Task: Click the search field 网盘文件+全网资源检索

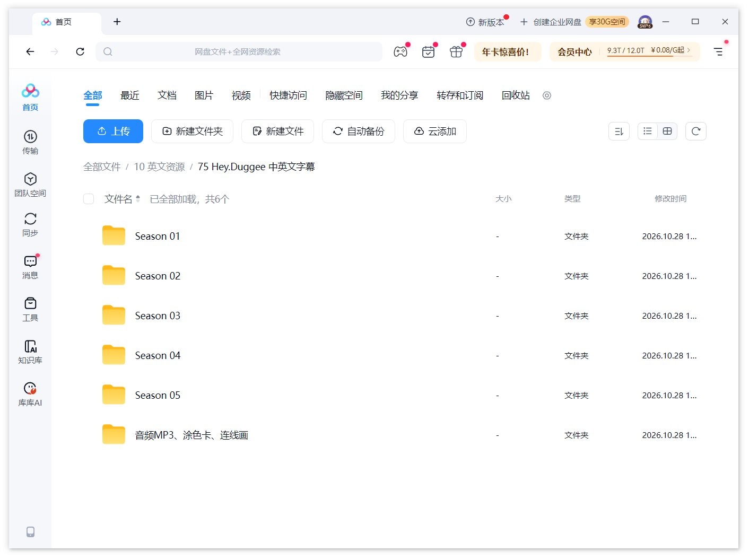Action: [239, 51]
